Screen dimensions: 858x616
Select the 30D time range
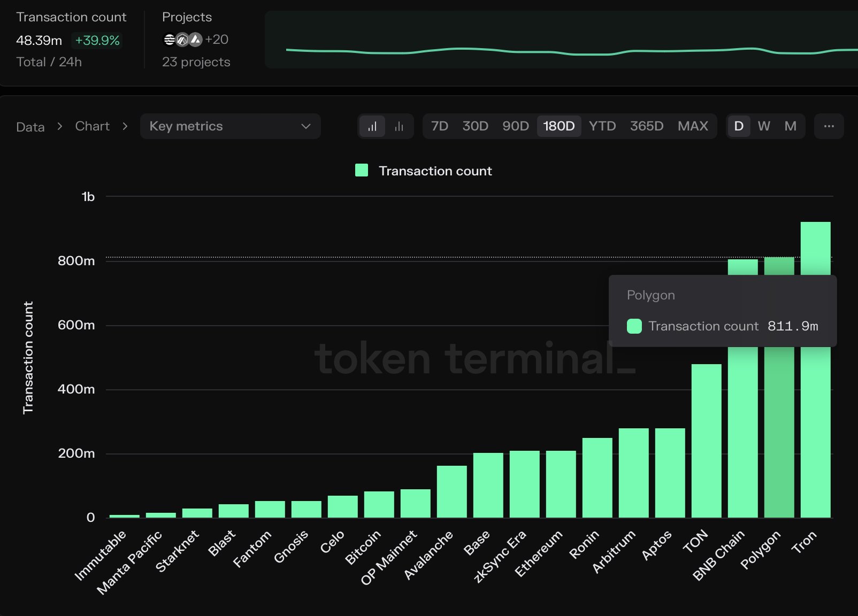pos(476,126)
